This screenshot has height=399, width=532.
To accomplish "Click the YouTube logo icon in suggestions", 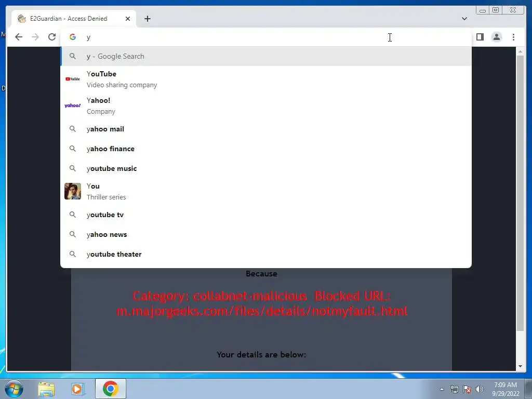I will point(73,79).
